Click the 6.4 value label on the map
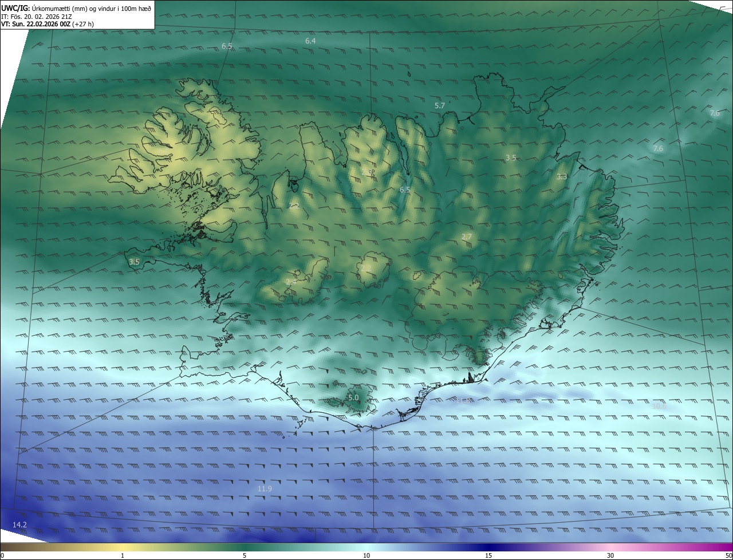The height and width of the screenshot is (560, 733). (310, 41)
